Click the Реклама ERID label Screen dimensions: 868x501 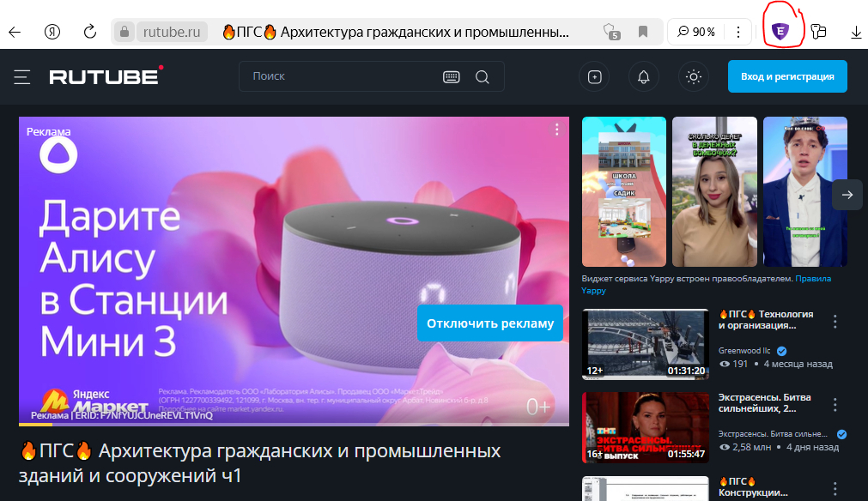(x=122, y=415)
